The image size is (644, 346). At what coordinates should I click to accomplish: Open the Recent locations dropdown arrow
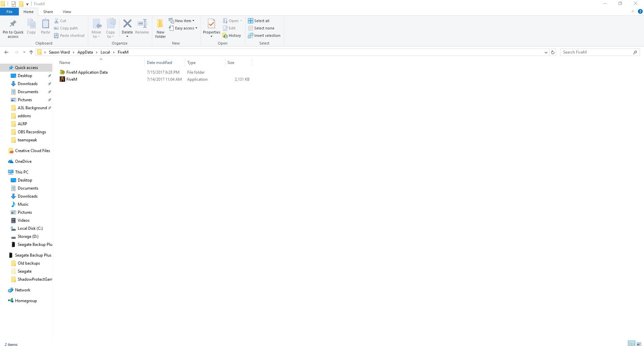[x=24, y=52]
